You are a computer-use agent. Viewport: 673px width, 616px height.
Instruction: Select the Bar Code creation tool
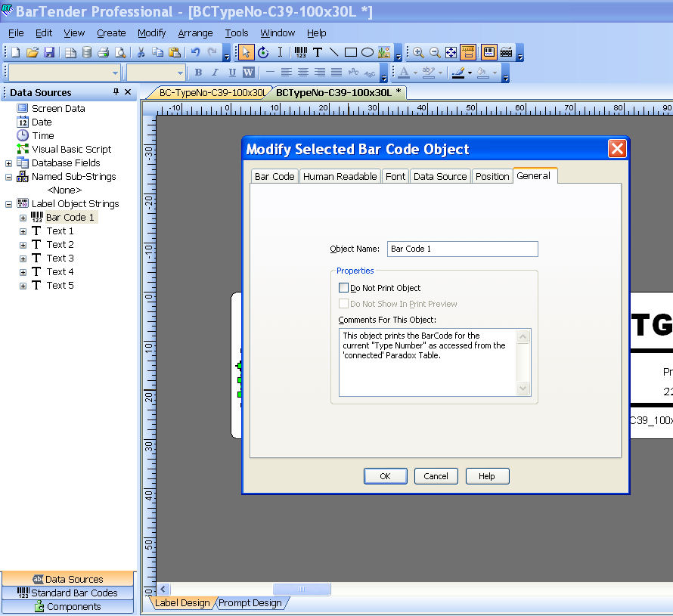[x=301, y=52]
